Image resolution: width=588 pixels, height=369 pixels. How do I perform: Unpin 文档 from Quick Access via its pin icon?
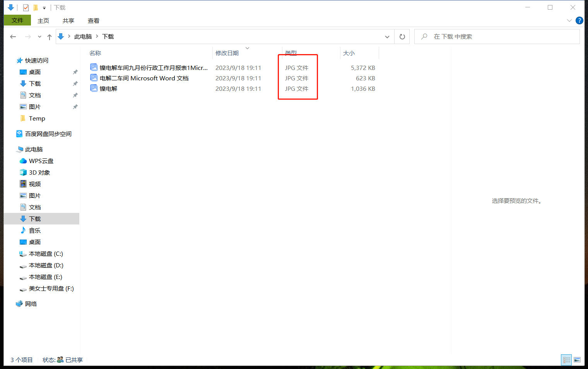75,95
